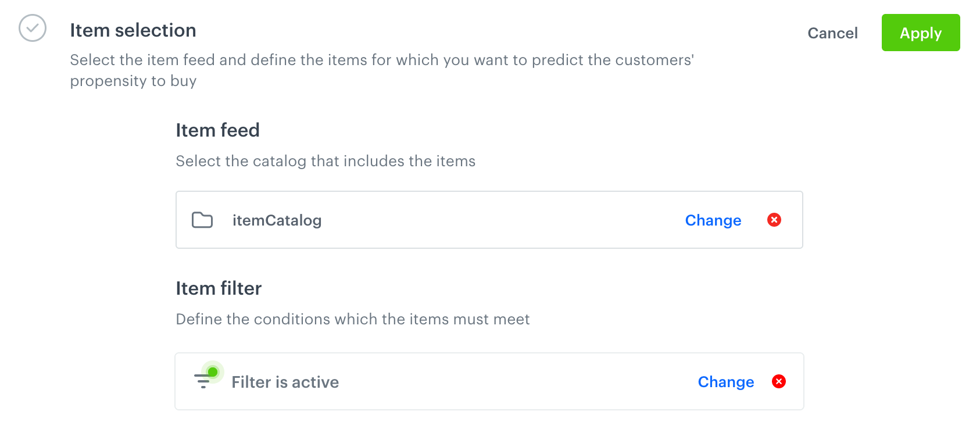
Task: Click the red remove icon for itemCatalog
Action: (x=774, y=220)
